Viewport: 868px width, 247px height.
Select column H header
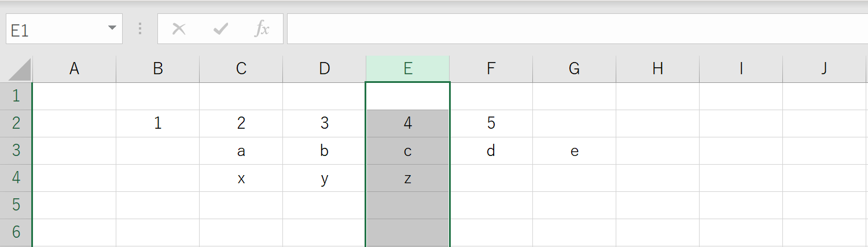click(657, 69)
